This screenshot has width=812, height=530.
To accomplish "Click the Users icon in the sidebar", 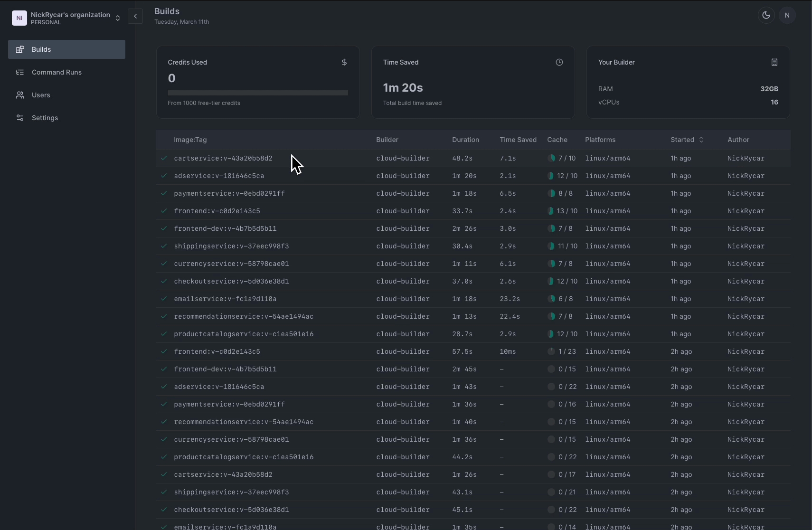I will pos(20,95).
